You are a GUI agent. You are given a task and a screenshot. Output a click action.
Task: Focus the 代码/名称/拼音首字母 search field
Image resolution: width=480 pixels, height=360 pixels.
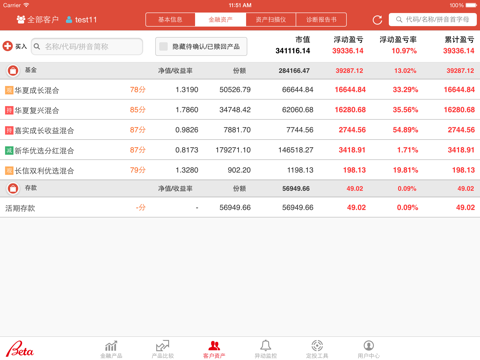point(432,20)
